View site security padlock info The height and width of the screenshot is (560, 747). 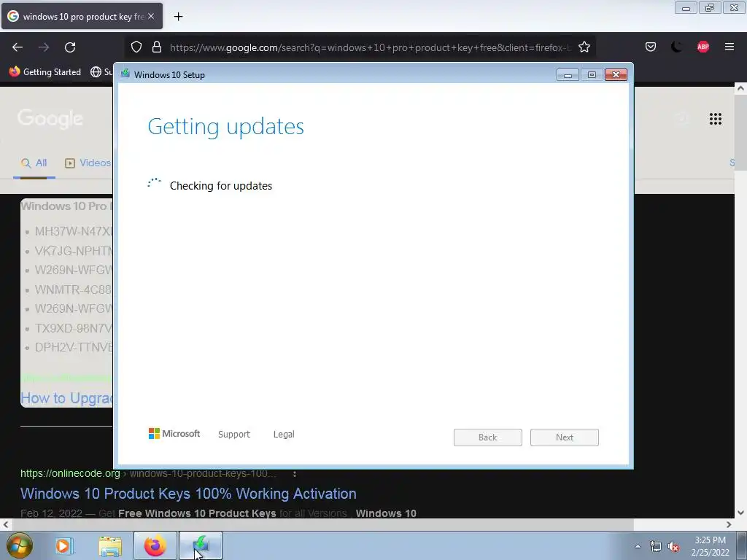click(157, 47)
